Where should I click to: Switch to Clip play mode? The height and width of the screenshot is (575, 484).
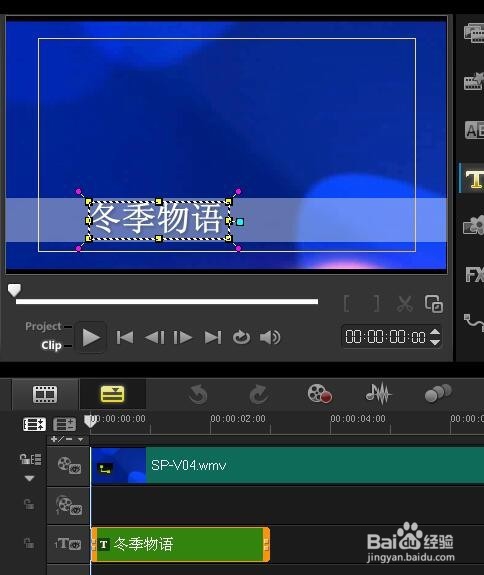[x=51, y=345]
